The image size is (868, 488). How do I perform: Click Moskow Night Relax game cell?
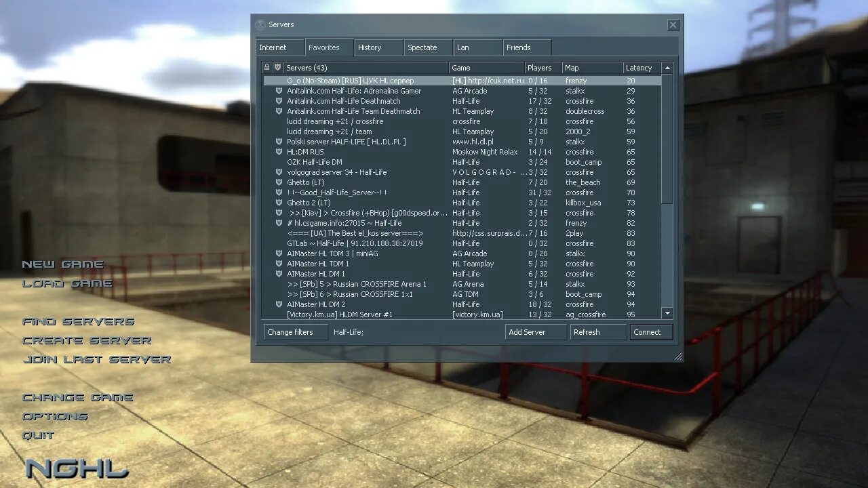[485, 152]
